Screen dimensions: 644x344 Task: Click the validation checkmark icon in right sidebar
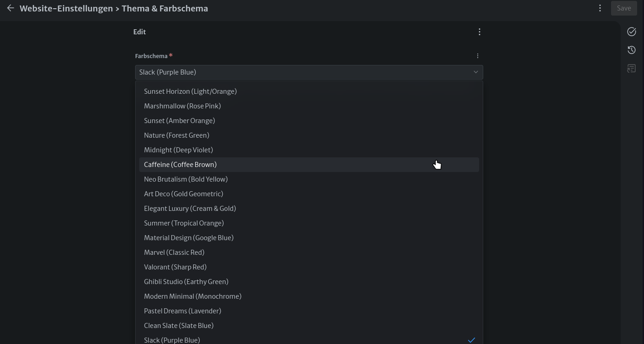tap(631, 31)
